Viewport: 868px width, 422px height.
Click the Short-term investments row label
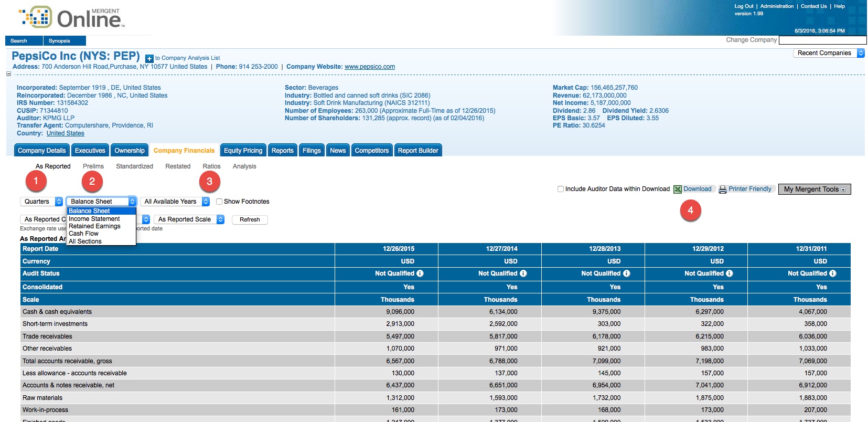55,324
